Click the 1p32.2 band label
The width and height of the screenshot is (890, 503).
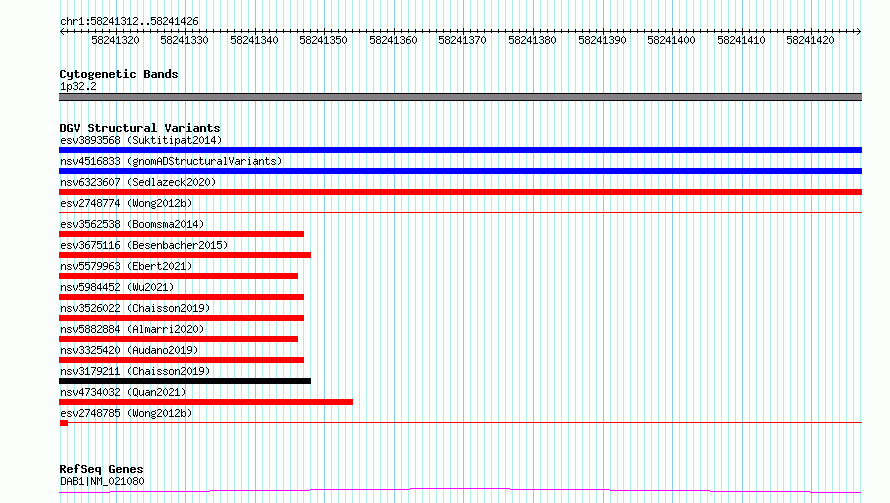(x=78, y=86)
